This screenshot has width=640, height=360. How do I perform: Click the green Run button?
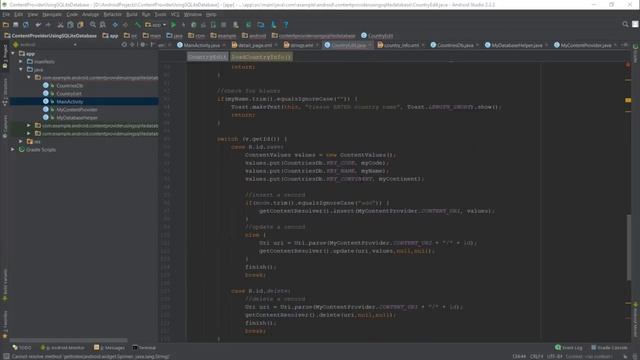coord(173,25)
